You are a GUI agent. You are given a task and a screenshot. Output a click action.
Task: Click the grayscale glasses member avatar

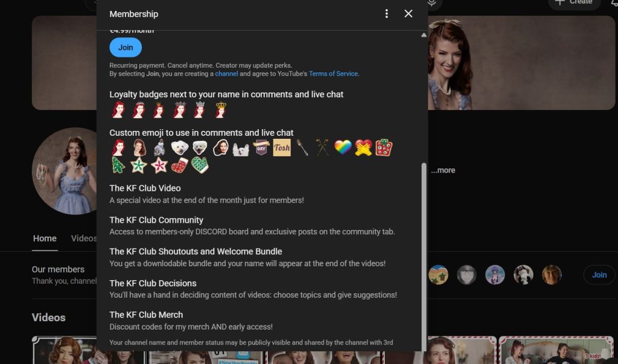pyautogui.click(x=467, y=275)
